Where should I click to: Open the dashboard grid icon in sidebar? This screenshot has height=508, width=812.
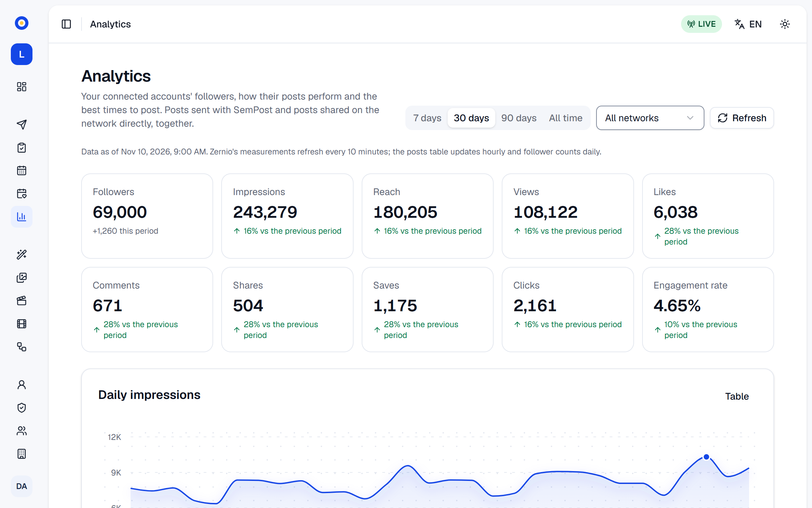[x=22, y=87]
